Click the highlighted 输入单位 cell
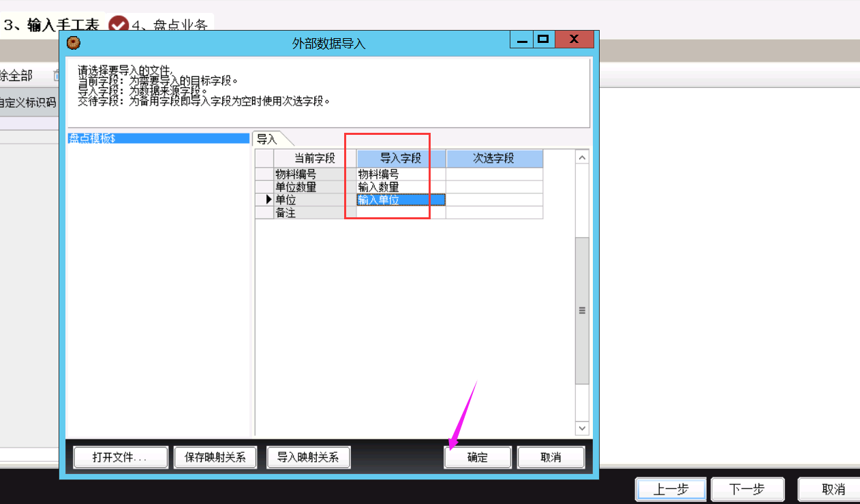The image size is (860, 504). 401,200
